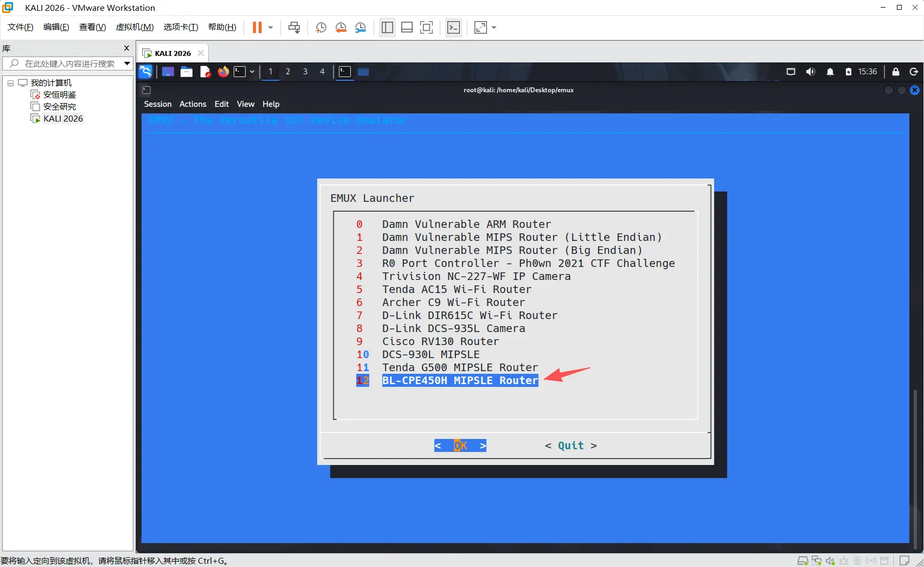Click the Quit button in launcher
The width and height of the screenshot is (924, 567).
tap(571, 445)
